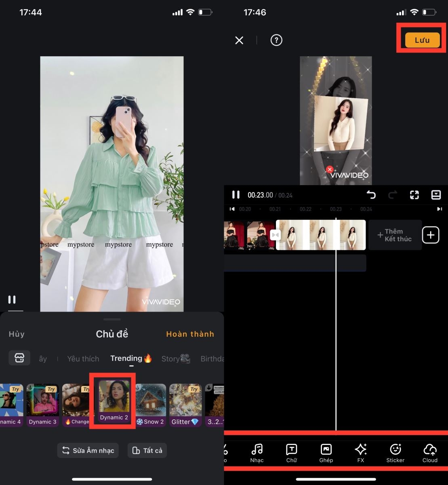
Task: Open the question mark help icon
Action: [276, 40]
